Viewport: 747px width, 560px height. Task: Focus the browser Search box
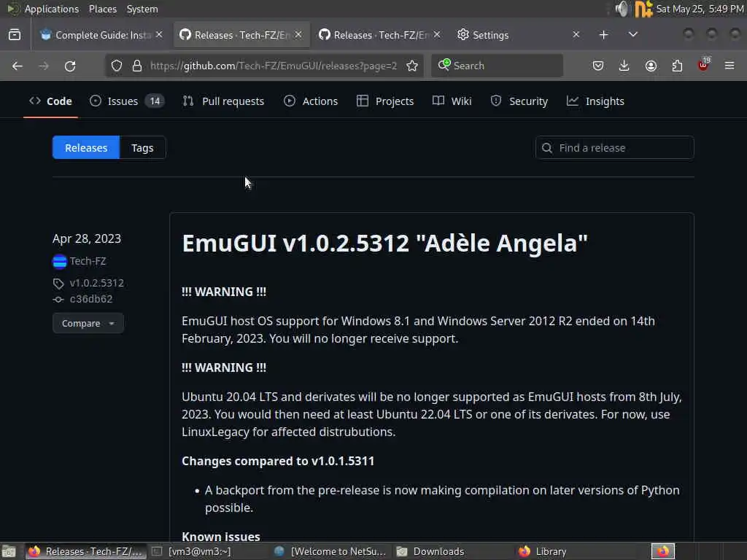point(497,66)
